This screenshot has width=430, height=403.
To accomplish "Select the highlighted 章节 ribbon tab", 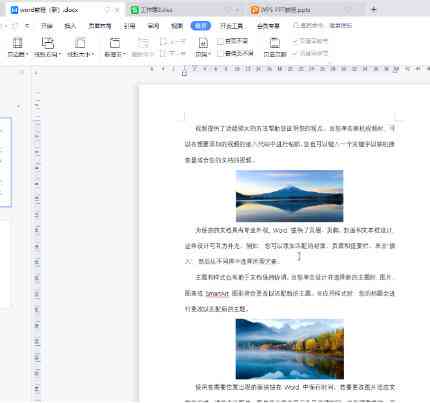I will pyautogui.click(x=201, y=26).
